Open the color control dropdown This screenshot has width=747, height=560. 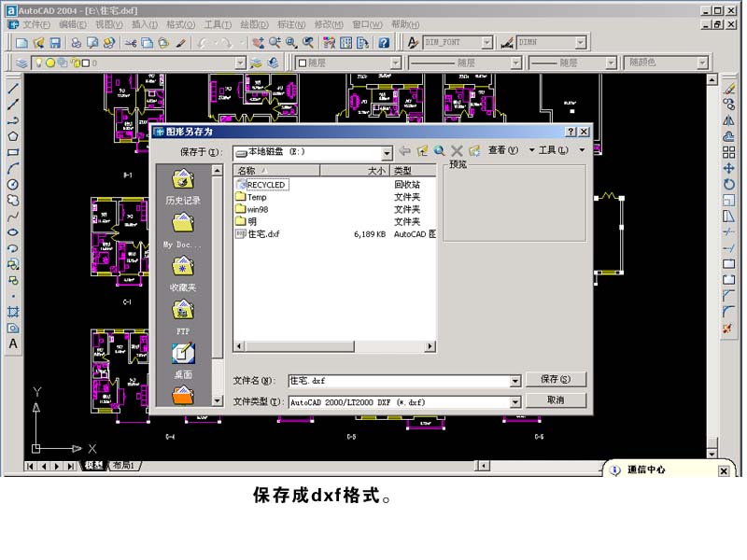point(395,63)
